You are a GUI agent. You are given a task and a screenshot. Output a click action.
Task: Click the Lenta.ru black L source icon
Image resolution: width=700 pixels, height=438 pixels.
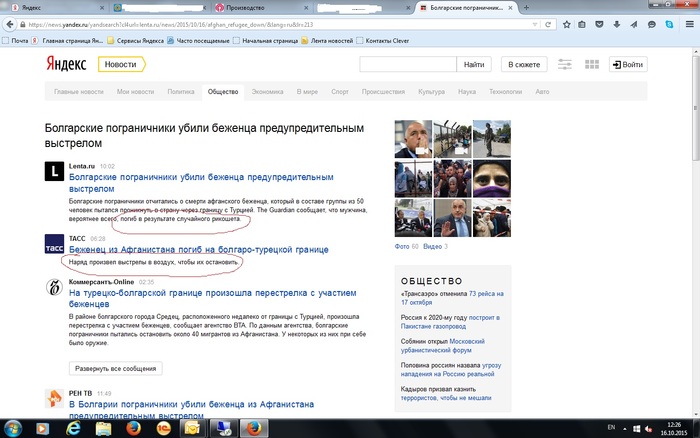click(x=54, y=171)
